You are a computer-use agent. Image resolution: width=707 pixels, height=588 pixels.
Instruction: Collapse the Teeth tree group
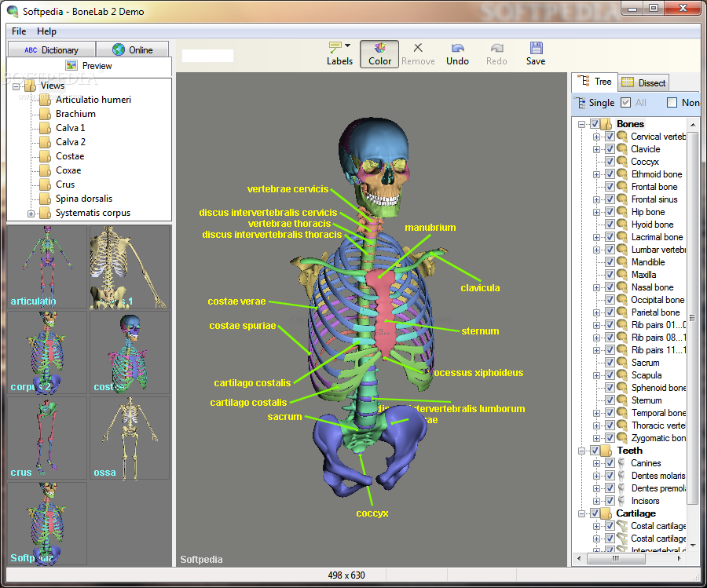pyautogui.click(x=581, y=451)
